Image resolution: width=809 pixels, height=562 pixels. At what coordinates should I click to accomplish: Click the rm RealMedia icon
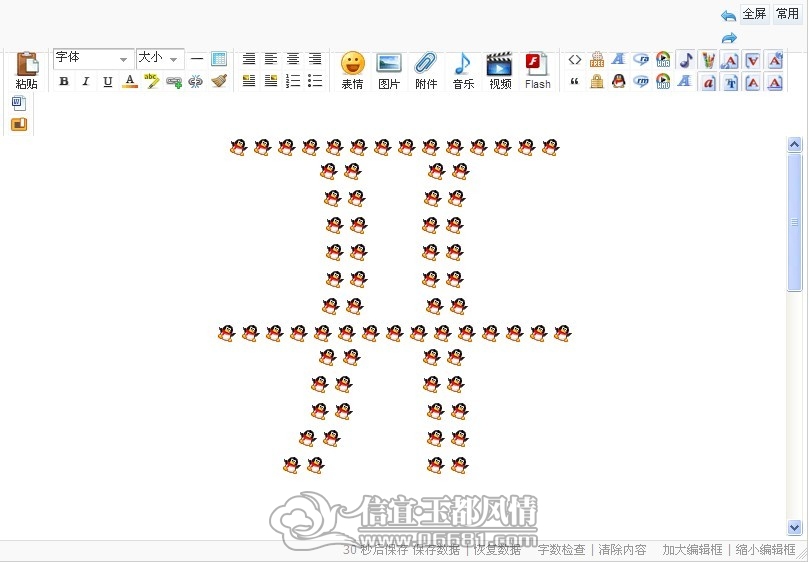pyautogui.click(x=641, y=82)
